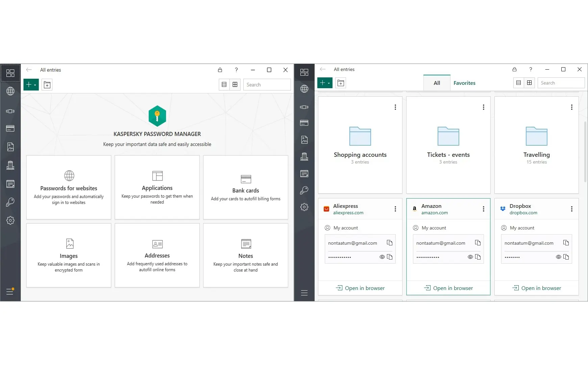Open the Notes card in left window

[246, 255]
